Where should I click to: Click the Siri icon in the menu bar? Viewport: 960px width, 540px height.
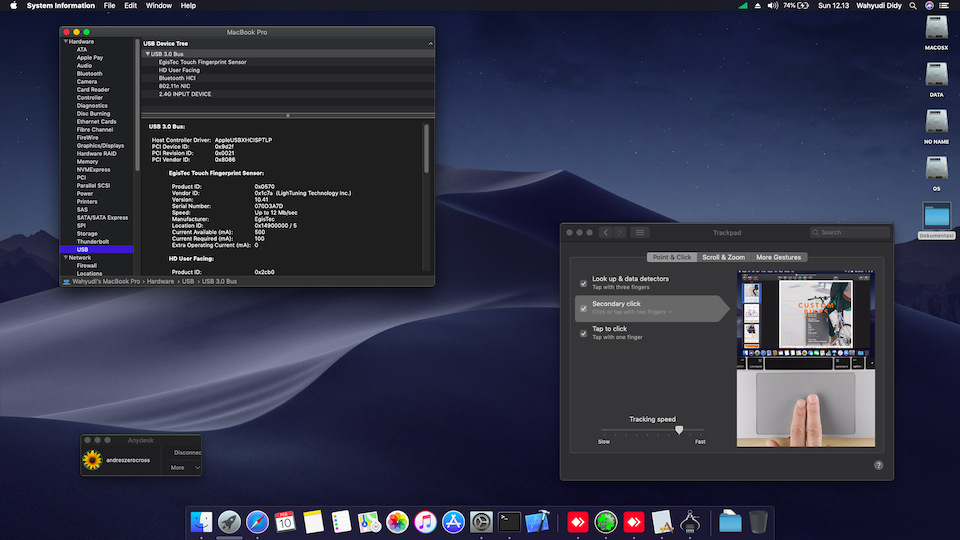pyautogui.click(x=929, y=6)
